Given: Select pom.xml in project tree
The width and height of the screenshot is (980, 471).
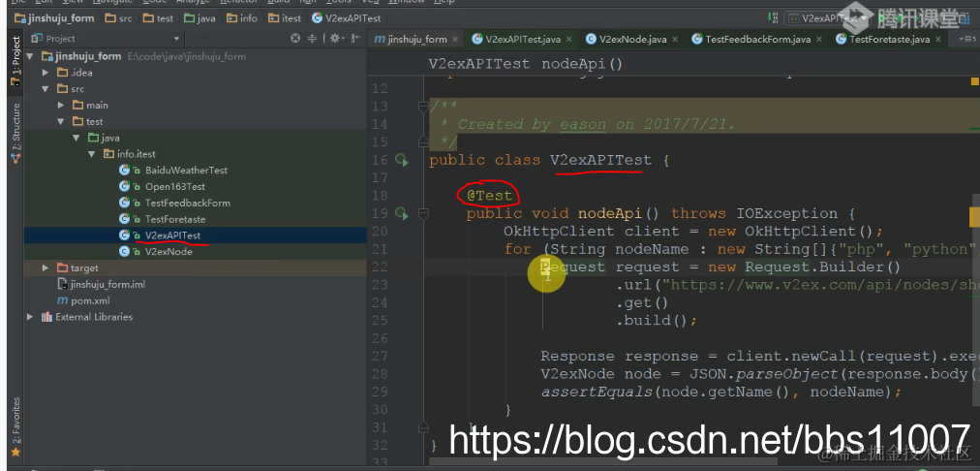Looking at the screenshot, I should tap(91, 300).
